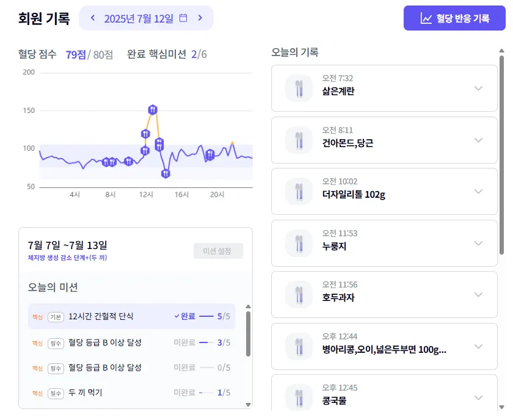The width and height of the screenshot is (513, 420).
Task: Click the 오늘의 기록 scrollbar up arrow
Action: click(x=502, y=52)
